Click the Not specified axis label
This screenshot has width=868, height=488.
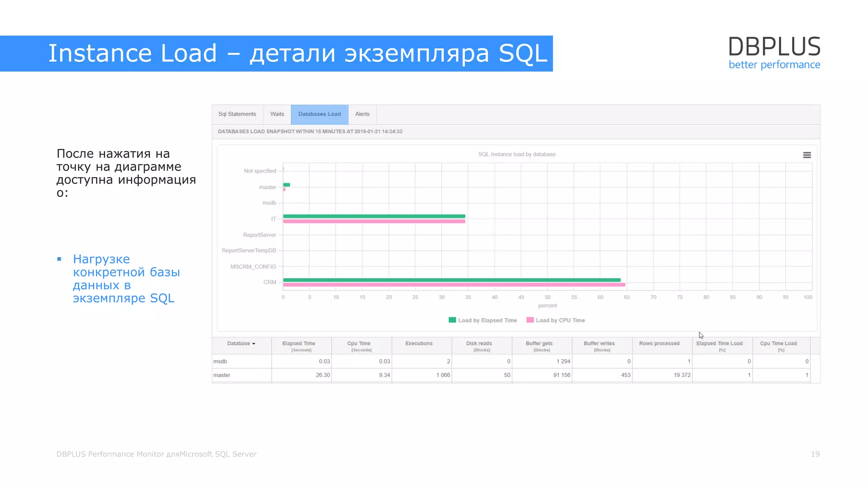point(260,171)
